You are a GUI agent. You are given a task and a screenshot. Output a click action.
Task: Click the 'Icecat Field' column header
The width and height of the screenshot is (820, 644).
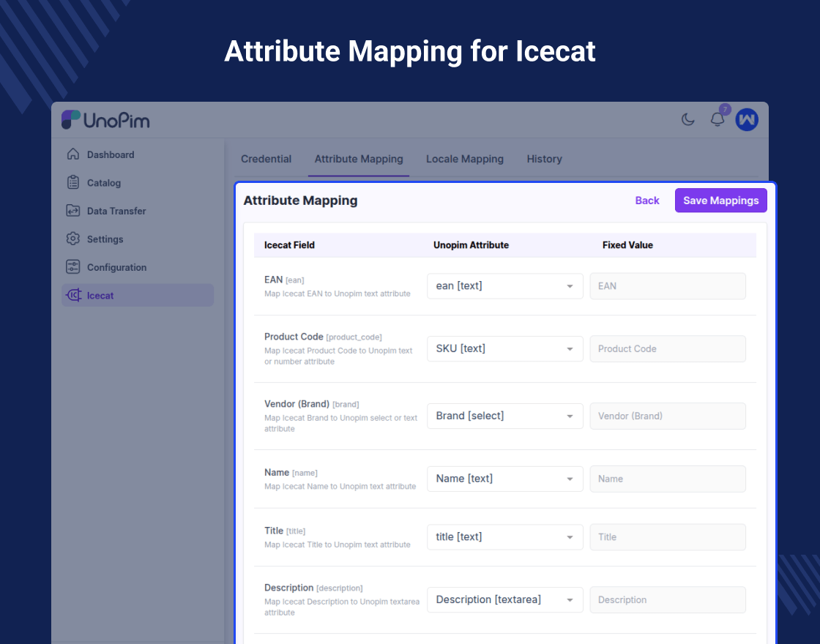pos(289,245)
